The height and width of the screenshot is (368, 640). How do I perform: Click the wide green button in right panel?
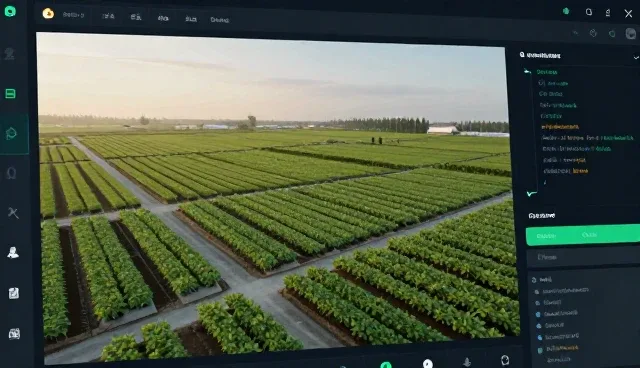click(582, 235)
